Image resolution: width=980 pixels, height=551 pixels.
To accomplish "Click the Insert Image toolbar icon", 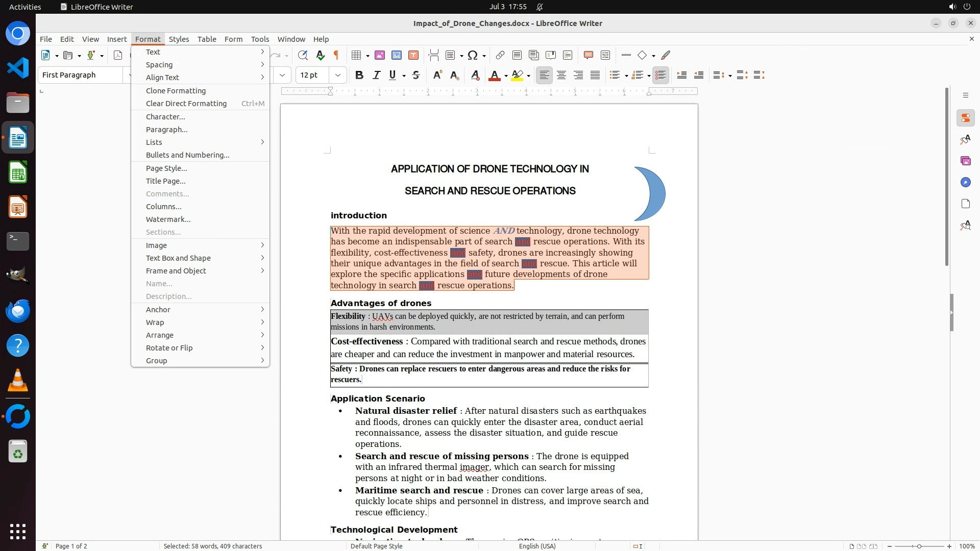I will 380,55.
